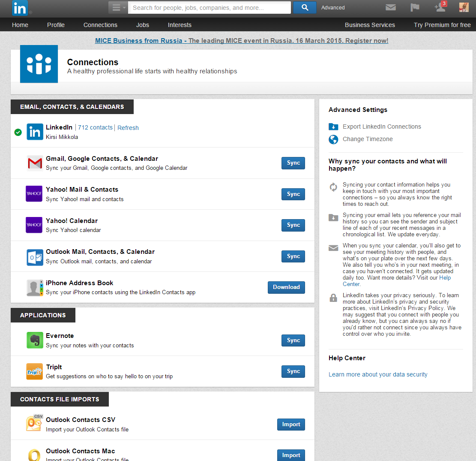Click the CONTACTS FILE IMPORTS section header
Viewport: 476px width, 461px height.
click(60, 399)
